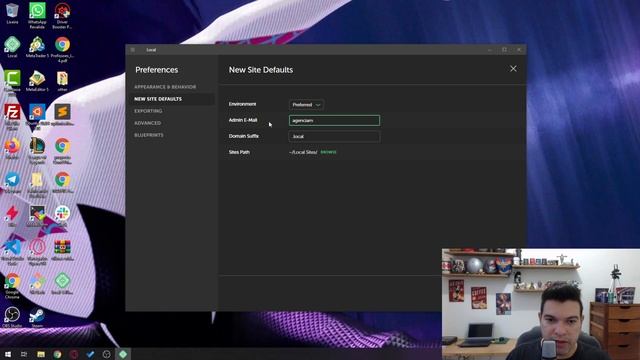
Task: Open the Recycle Bin desktop icon
Action: click(x=12, y=13)
